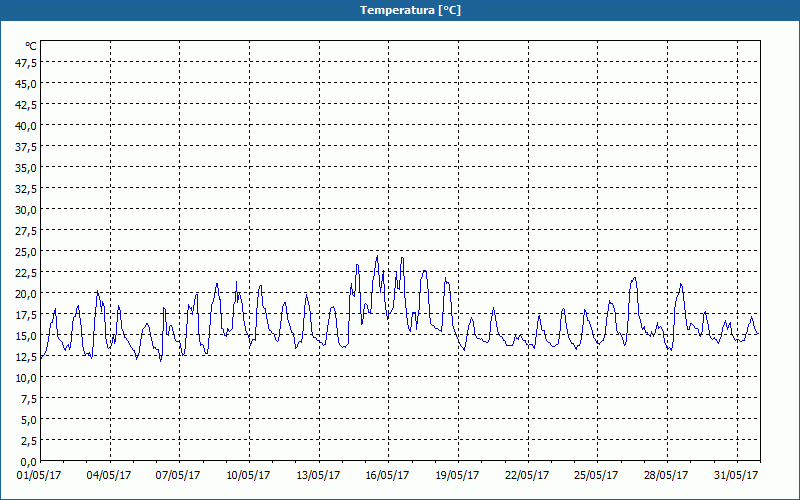Click the °C unit label on y-axis
This screenshot has height=500, width=800.
coord(31,46)
